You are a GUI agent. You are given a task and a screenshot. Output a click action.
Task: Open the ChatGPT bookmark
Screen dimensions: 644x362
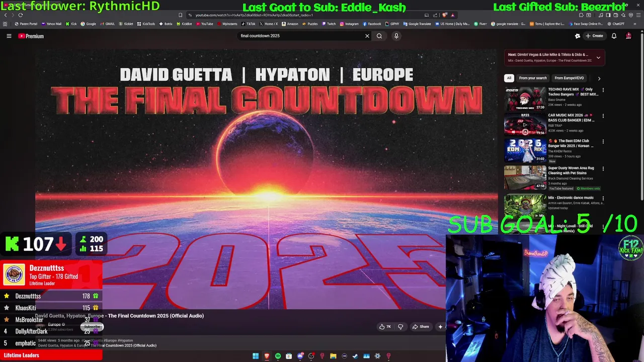click(x=616, y=24)
